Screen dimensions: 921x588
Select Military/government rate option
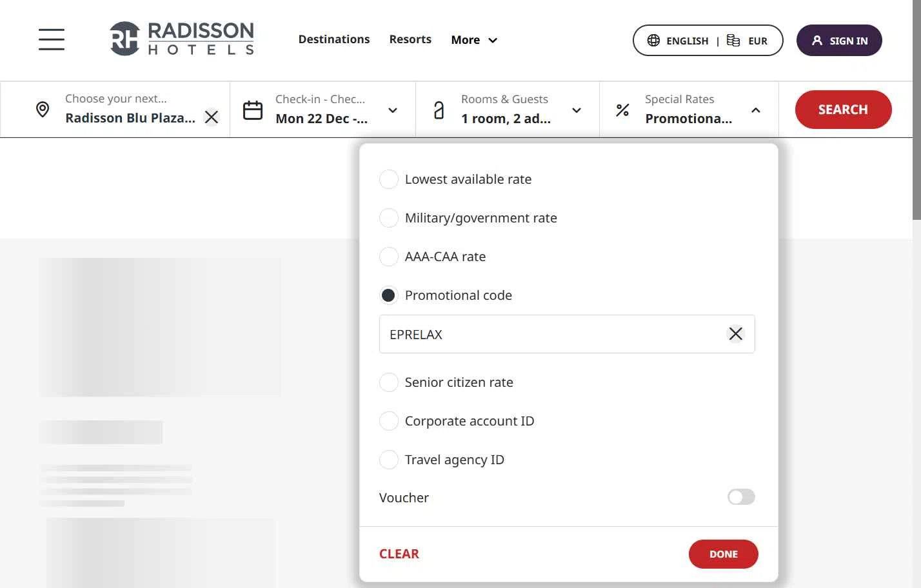coord(389,218)
